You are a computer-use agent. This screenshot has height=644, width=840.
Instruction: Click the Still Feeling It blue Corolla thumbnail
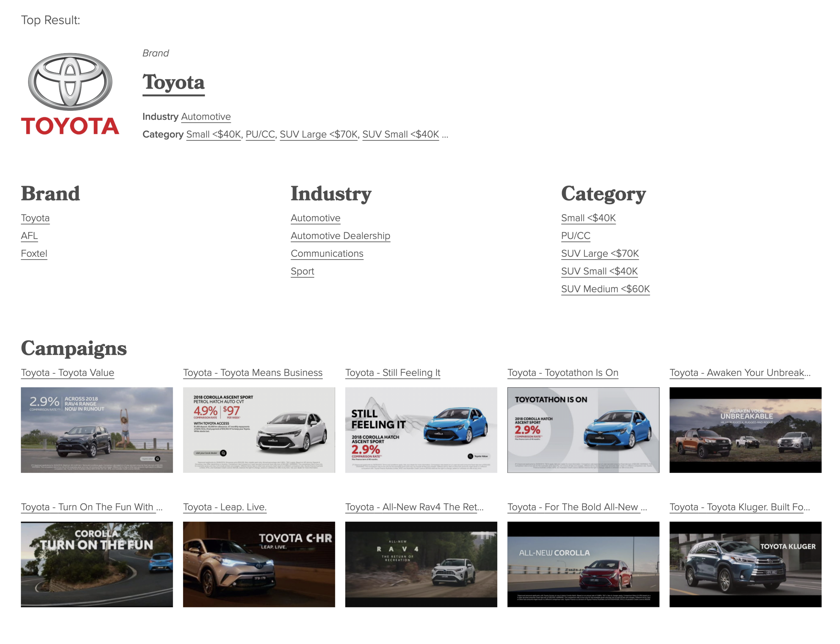[x=421, y=430]
